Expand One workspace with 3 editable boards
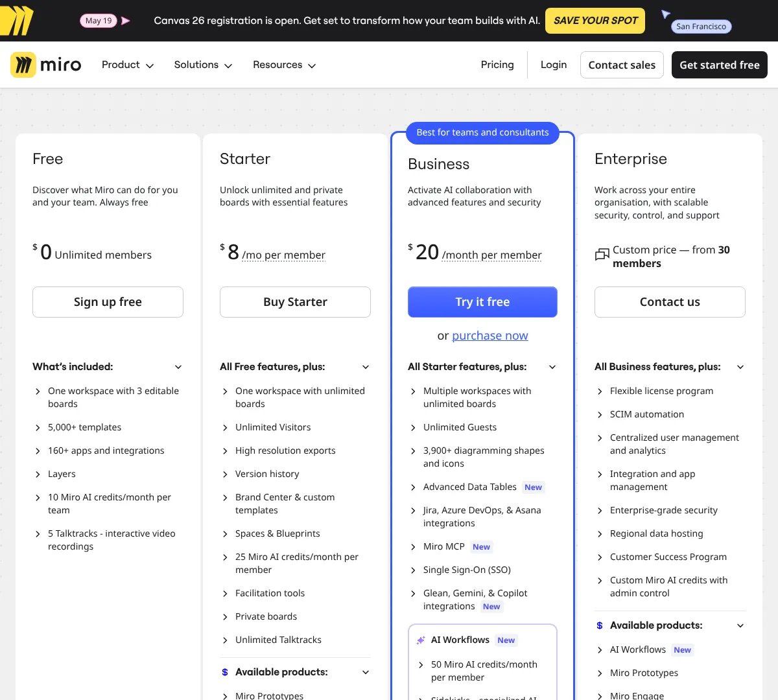This screenshot has height=700, width=778. pyautogui.click(x=108, y=397)
